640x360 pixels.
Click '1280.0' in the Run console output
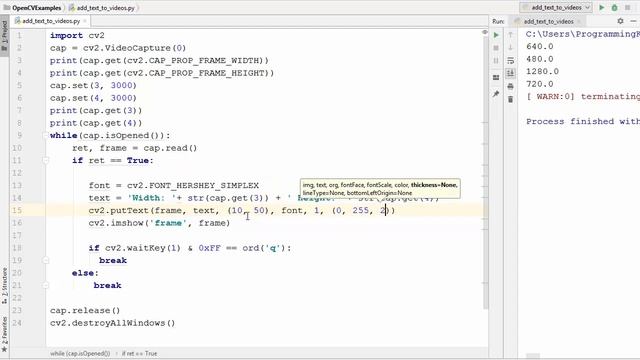542,71
